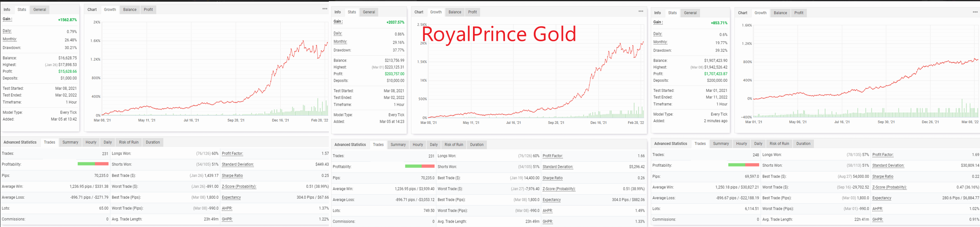
Task: Click Profit Factor label with value 1.66
Action: pyautogui.click(x=553, y=156)
